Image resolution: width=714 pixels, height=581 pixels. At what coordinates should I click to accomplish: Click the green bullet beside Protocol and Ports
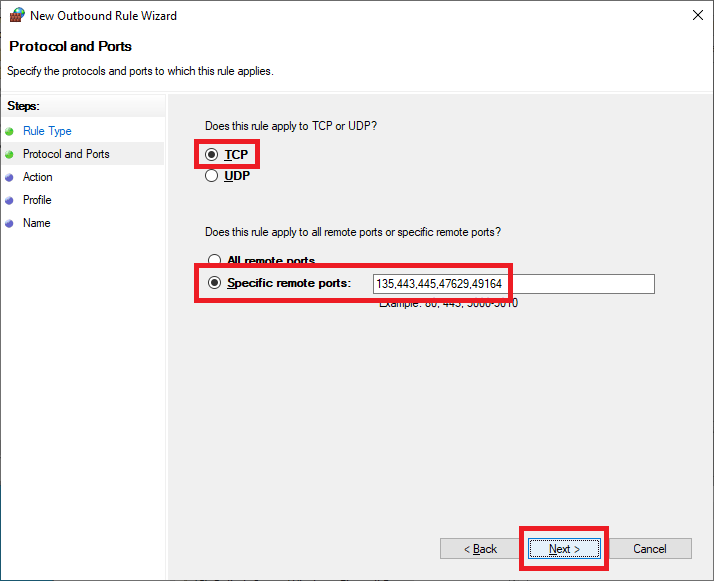[10, 154]
